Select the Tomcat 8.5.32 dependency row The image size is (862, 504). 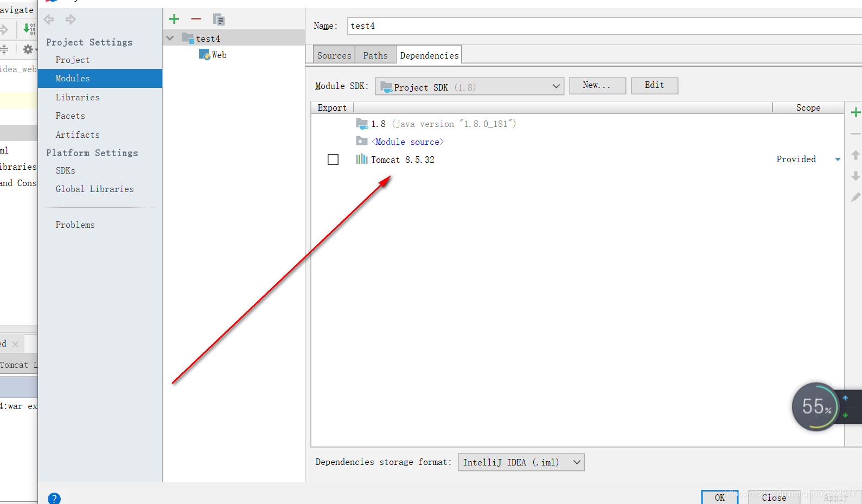pos(578,160)
